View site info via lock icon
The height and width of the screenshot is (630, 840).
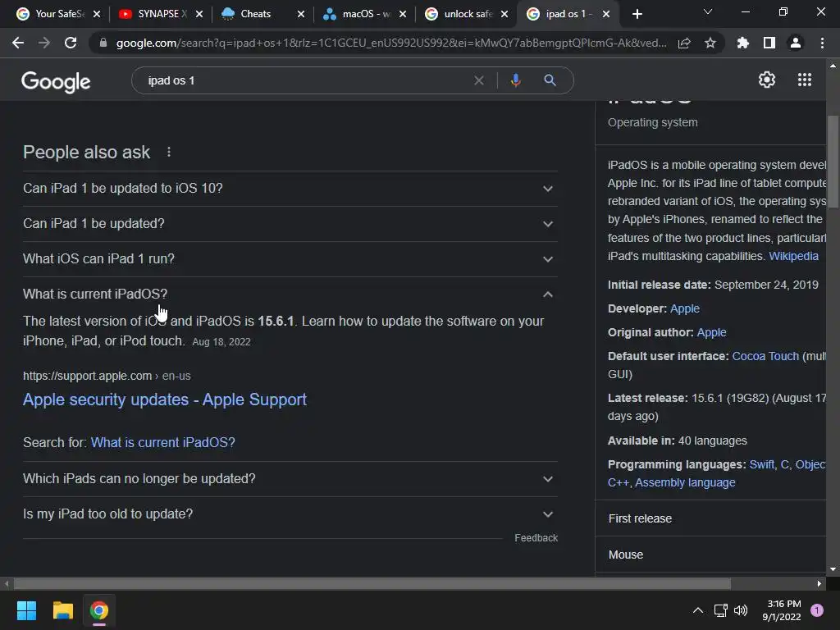(103, 43)
